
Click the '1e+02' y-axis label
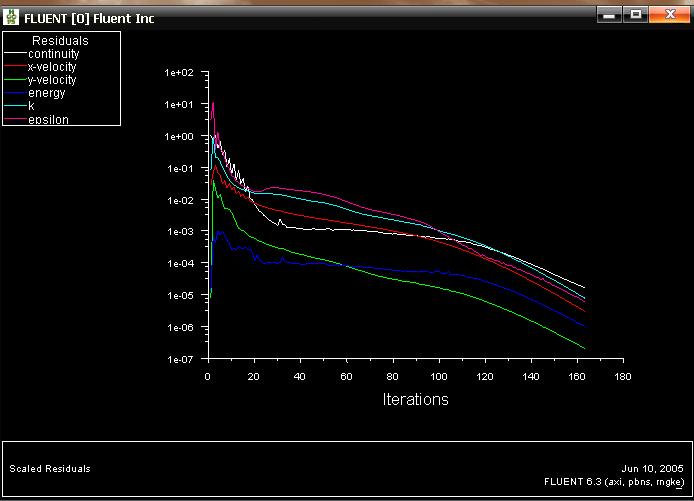179,73
